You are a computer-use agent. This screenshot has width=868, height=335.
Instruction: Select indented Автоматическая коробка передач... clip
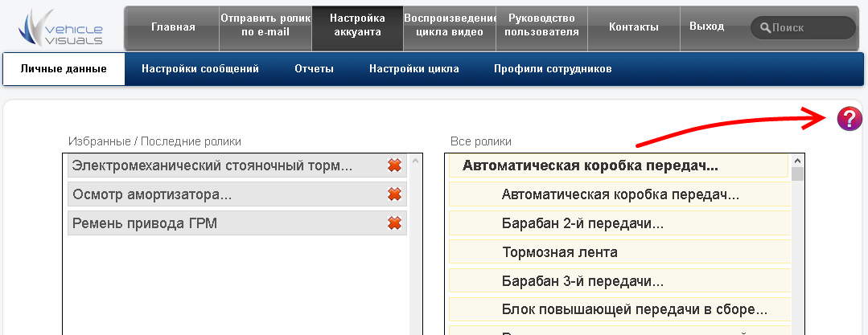pos(619,194)
